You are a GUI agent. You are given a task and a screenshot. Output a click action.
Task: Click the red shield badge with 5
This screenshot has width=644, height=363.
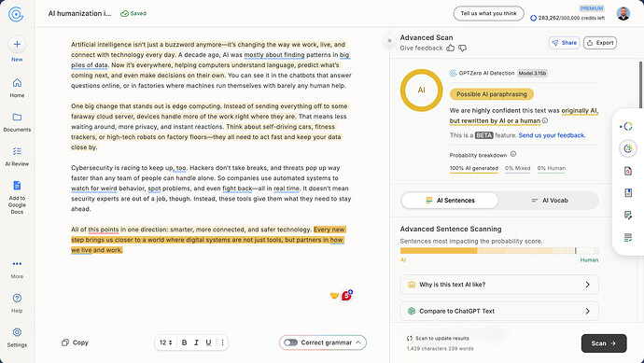[x=347, y=295]
